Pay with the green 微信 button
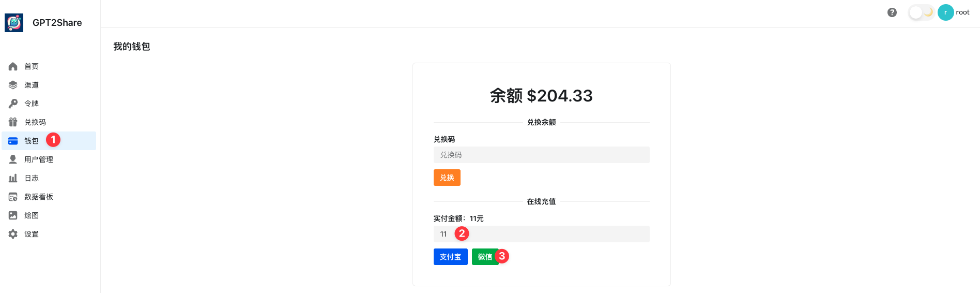Viewport: 980px width, 293px height. 484,257
